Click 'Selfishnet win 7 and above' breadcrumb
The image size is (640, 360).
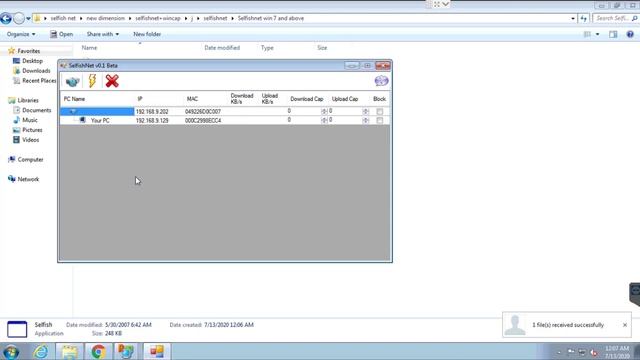pos(271,18)
